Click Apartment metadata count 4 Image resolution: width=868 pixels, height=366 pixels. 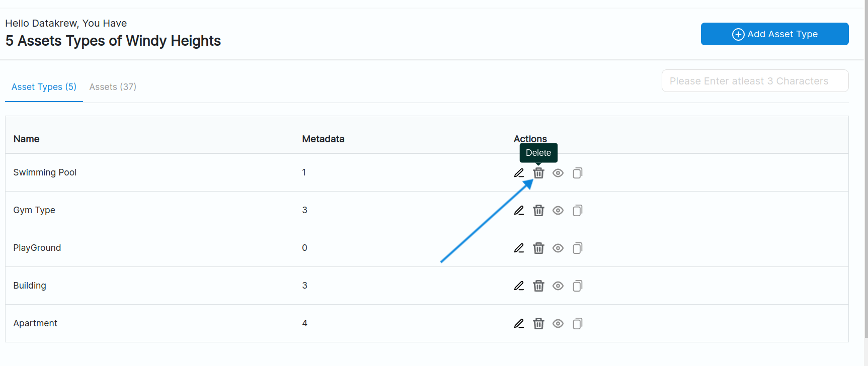click(x=304, y=323)
